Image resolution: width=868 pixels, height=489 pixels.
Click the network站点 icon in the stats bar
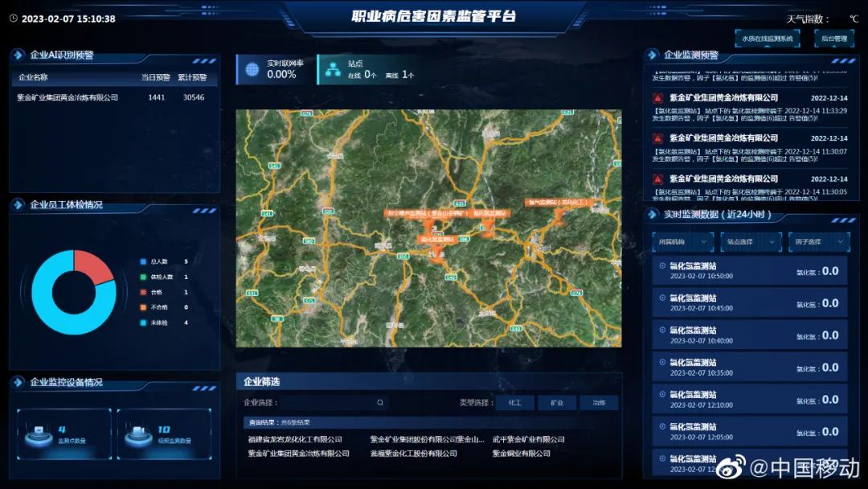[332, 70]
